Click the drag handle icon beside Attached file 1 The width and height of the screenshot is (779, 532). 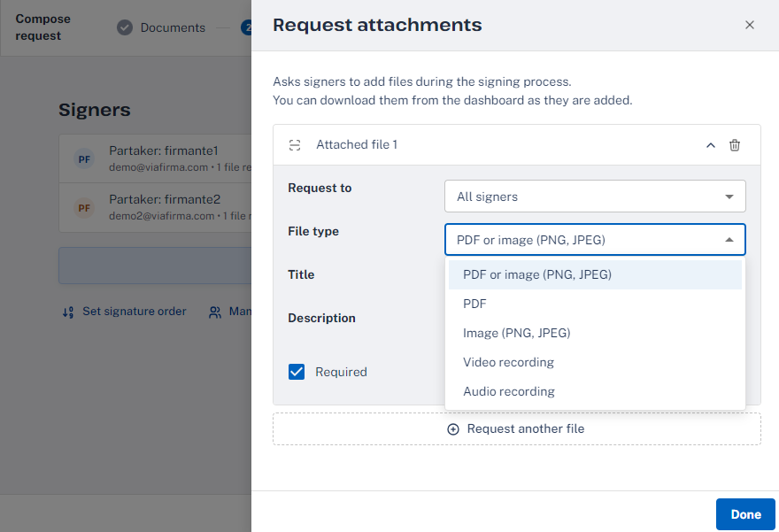[x=295, y=145]
